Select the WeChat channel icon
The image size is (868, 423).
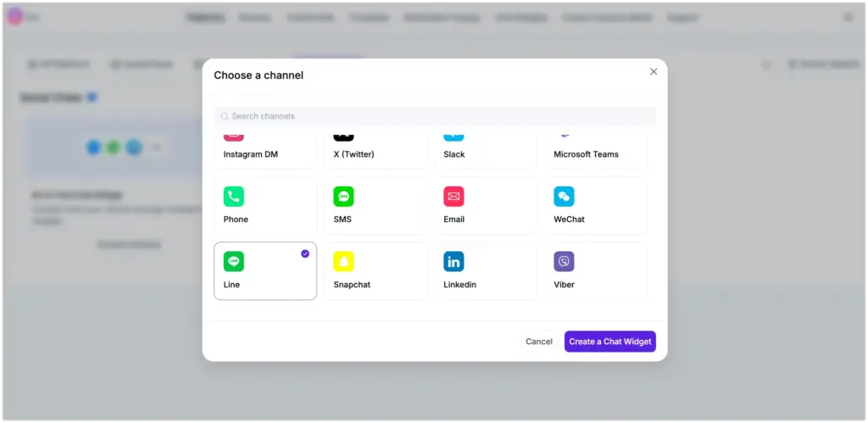pyautogui.click(x=564, y=197)
